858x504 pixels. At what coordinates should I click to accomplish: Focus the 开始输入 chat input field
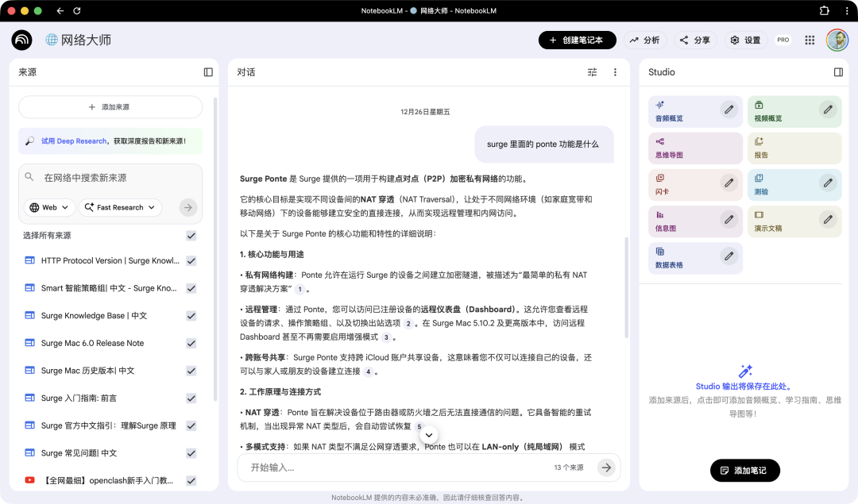tap(400, 467)
